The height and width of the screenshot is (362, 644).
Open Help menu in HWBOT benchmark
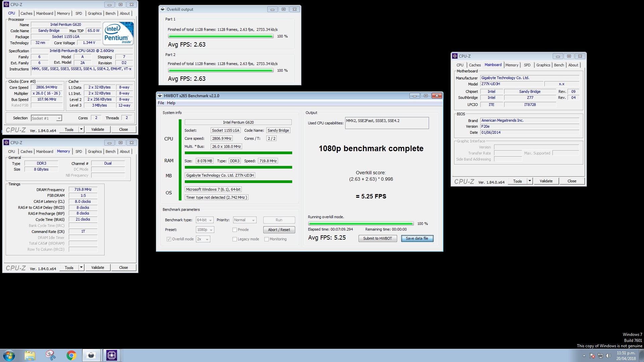point(171,103)
